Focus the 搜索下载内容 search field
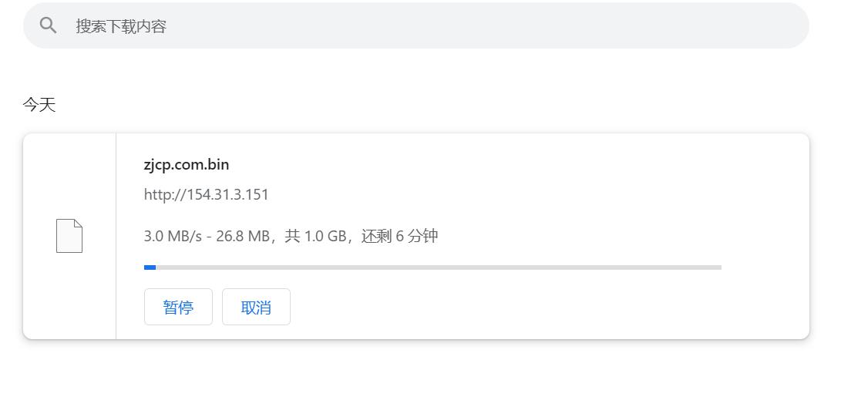The image size is (868, 407). [x=308, y=26]
